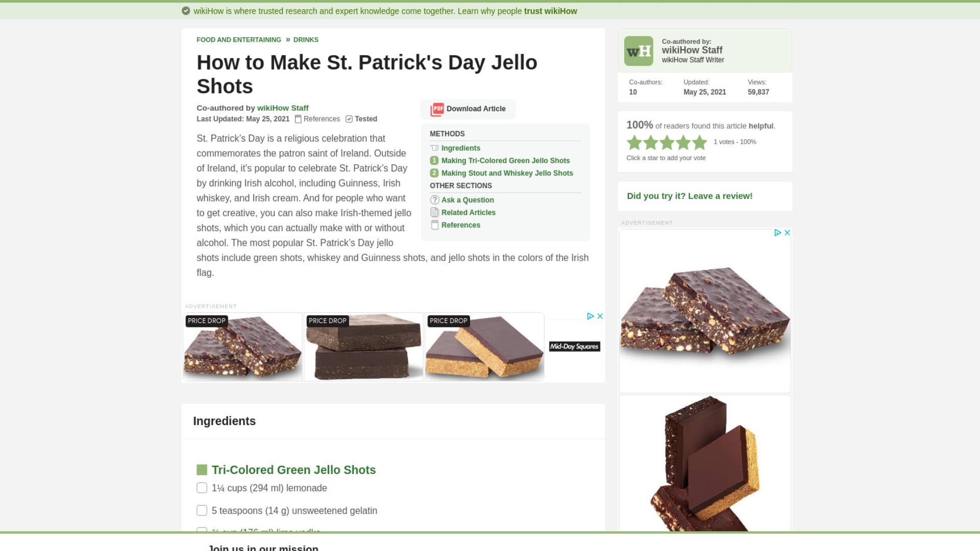Click Did you try it? Leave a review!
The height and width of the screenshot is (551, 980).
690,196
